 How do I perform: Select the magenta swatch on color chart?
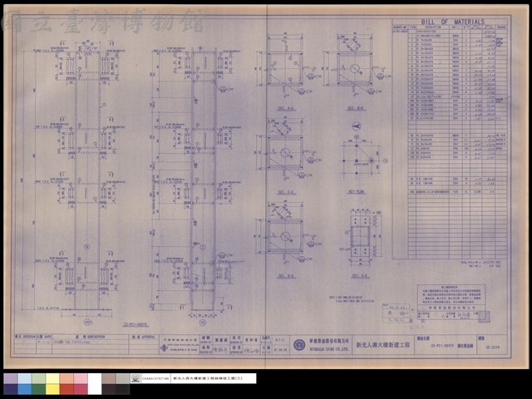click(81, 389)
